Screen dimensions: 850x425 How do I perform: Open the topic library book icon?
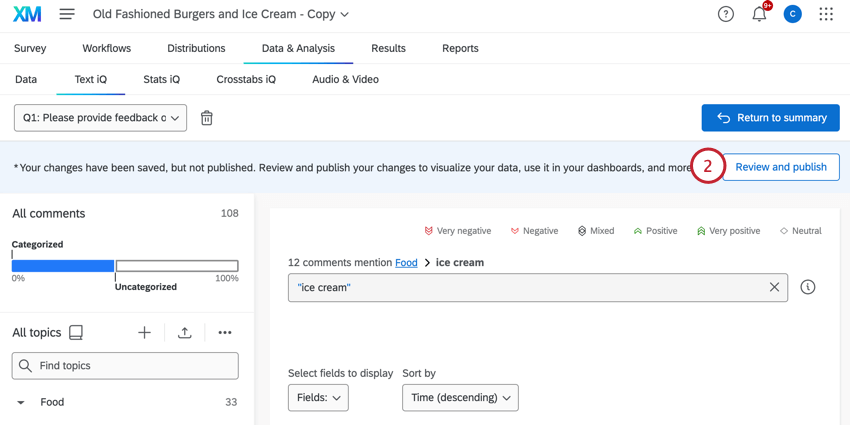(x=76, y=333)
